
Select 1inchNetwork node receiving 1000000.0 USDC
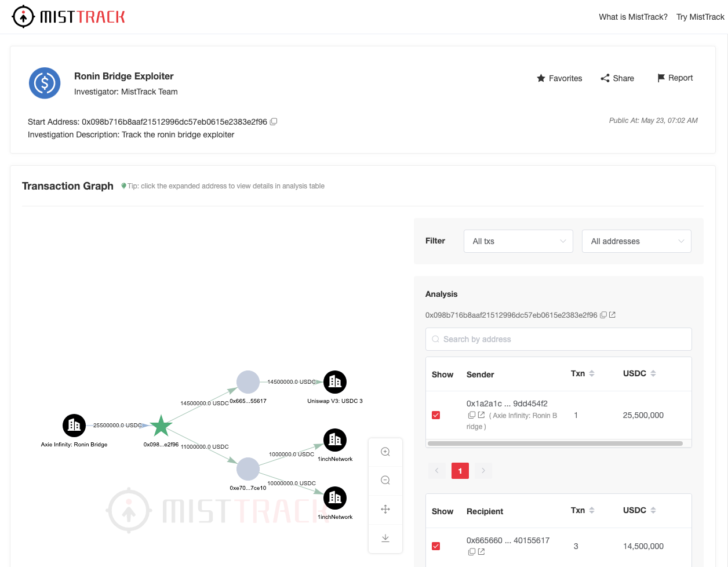pyautogui.click(x=335, y=440)
